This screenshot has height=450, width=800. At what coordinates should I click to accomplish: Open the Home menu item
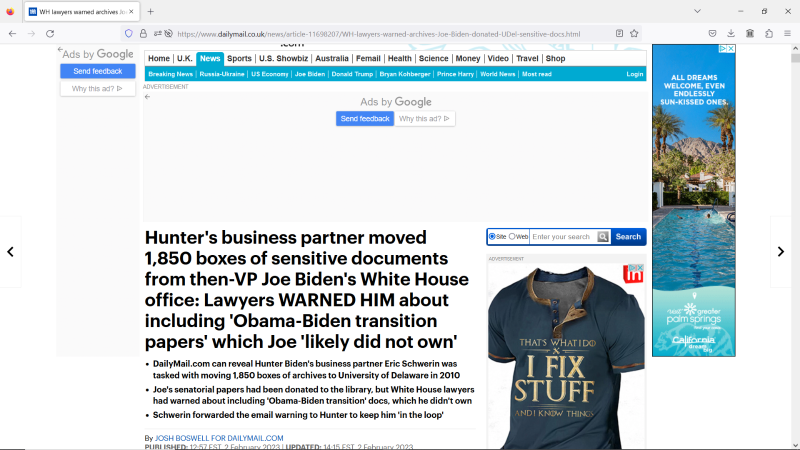point(159,59)
